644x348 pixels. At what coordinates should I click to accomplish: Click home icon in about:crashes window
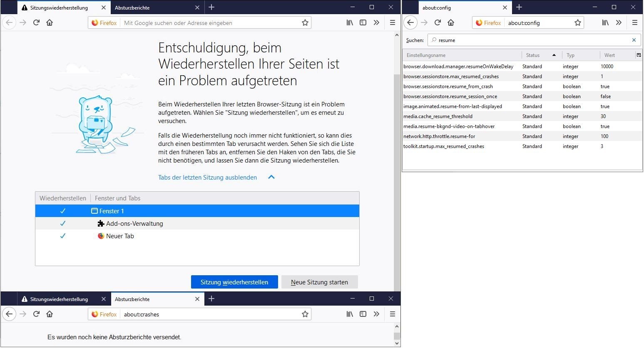(x=50, y=314)
